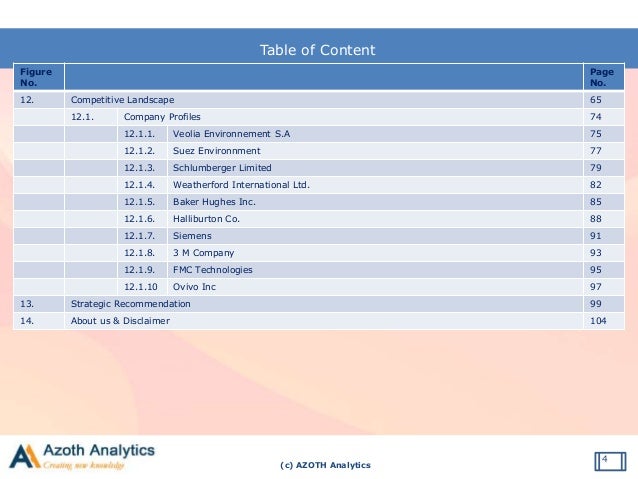This screenshot has height=479, width=638.
Task: Select the 'Competitive Landscape' row text
Action: [x=122, y=100]
